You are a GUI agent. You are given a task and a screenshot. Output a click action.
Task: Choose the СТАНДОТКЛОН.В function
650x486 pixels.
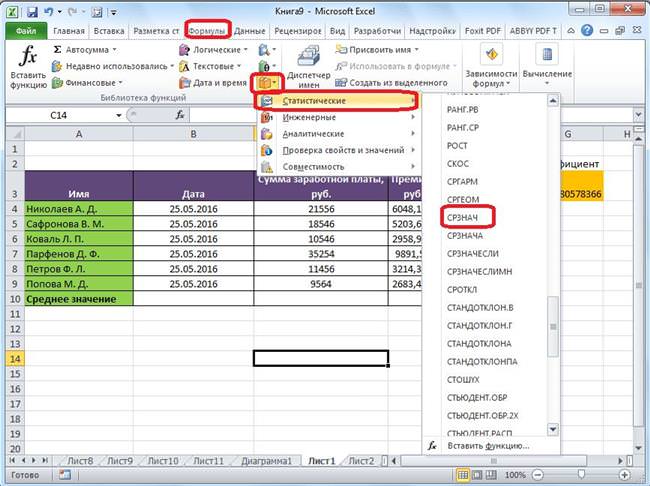[480, 307]
